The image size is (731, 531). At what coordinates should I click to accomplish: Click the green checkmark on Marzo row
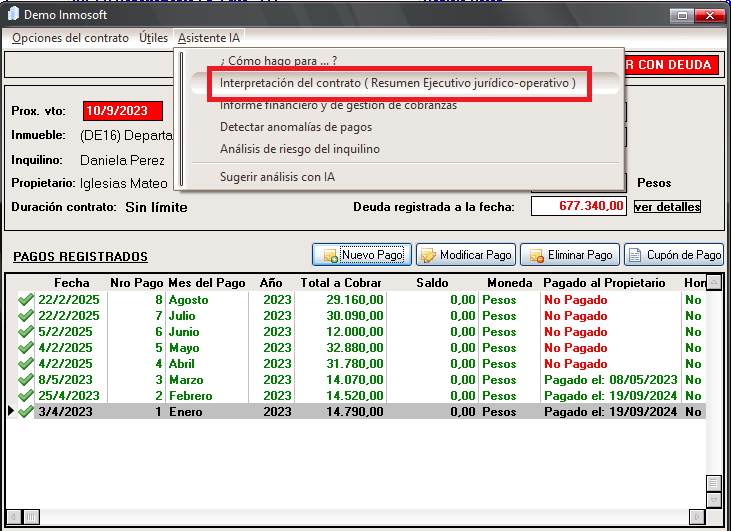(26, 379)
